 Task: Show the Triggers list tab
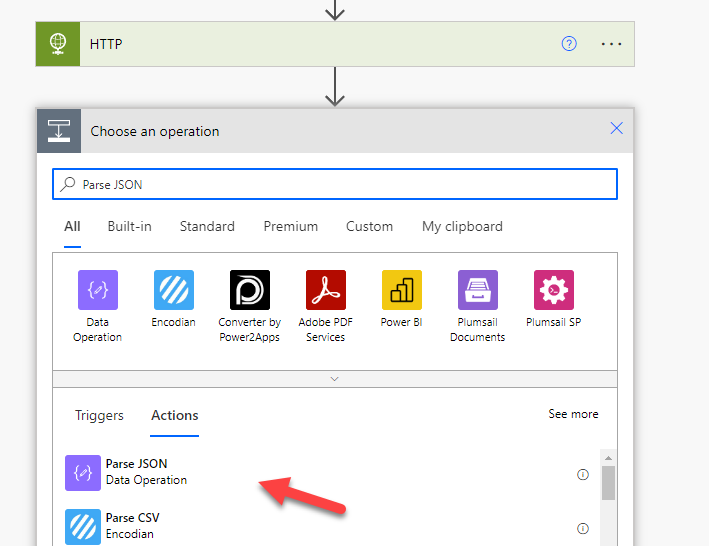99,415
